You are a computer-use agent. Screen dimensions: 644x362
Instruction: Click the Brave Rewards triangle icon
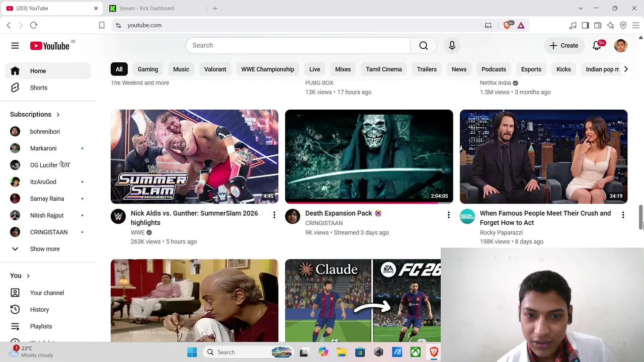[x=521, y=25]
